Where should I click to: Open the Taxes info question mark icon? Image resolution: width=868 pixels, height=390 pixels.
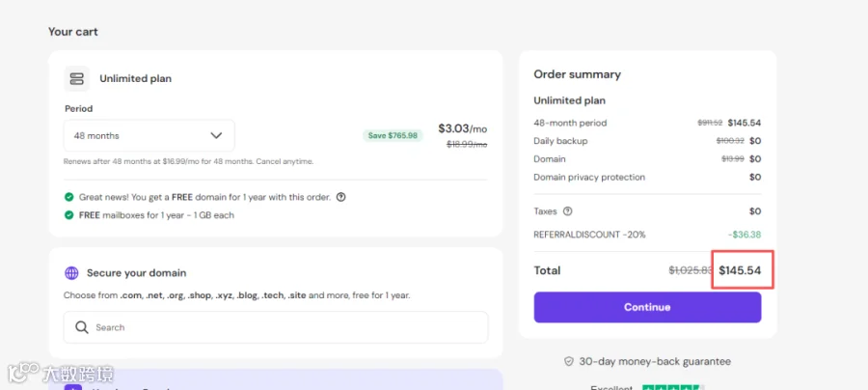pyautogui.click(x=567, y=211)
